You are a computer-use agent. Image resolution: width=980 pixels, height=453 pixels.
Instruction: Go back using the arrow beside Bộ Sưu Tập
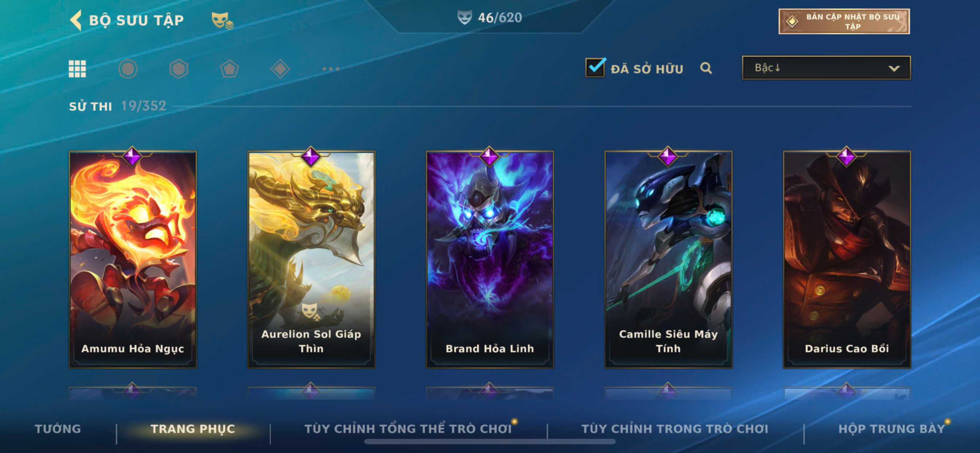point(76,20)
